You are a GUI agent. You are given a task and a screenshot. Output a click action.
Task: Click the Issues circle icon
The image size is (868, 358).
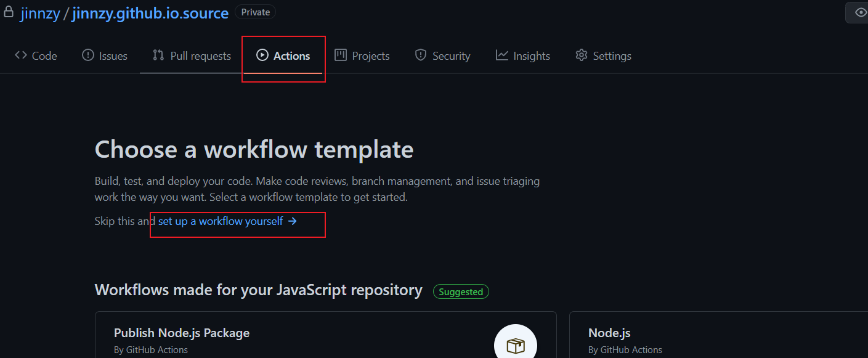tap(88, 55)
